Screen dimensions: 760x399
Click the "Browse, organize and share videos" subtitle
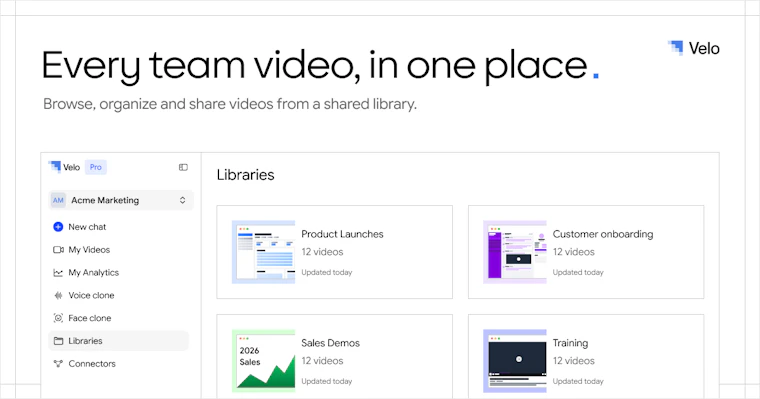coord(230,104)
